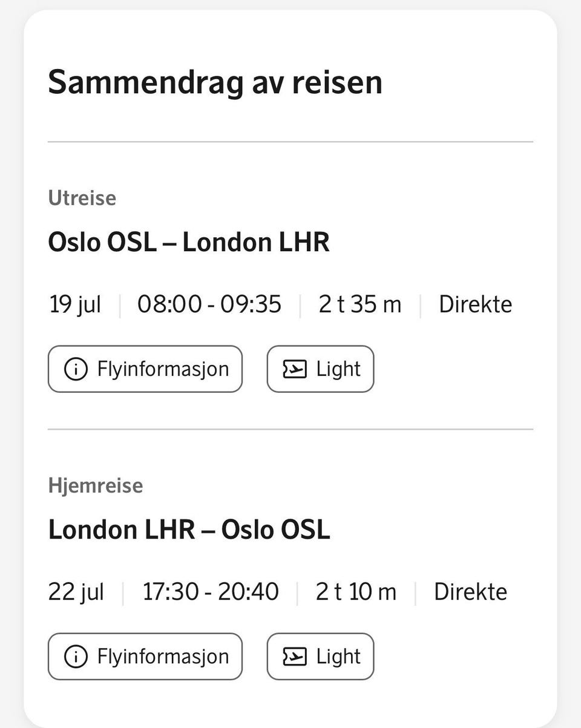Click the Utreise section label
Viewport: 581px width, 728px height.
tap(82, 198)
